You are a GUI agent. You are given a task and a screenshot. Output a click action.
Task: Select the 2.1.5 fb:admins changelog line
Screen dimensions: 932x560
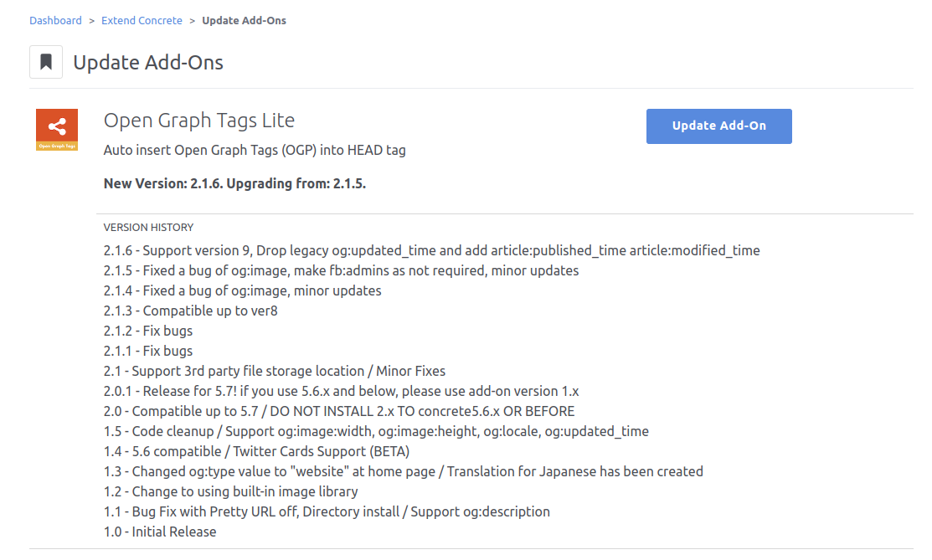coord(341,270)
